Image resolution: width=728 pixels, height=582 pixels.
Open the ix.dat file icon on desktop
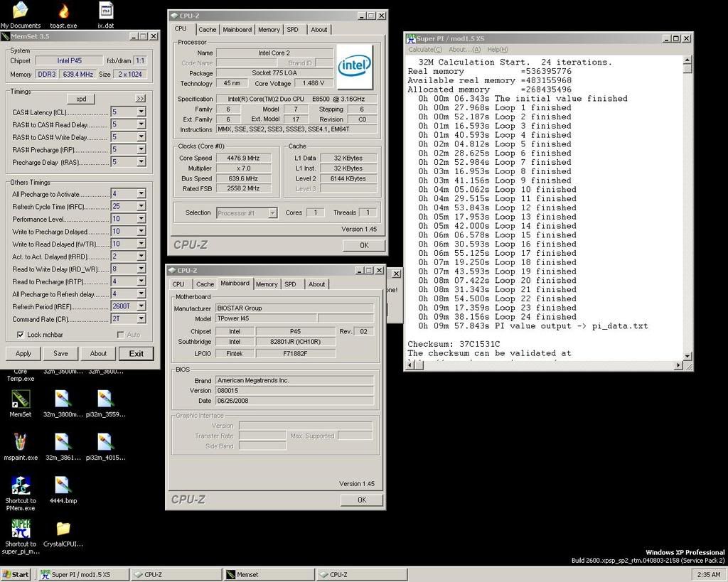tap(106, 10)
